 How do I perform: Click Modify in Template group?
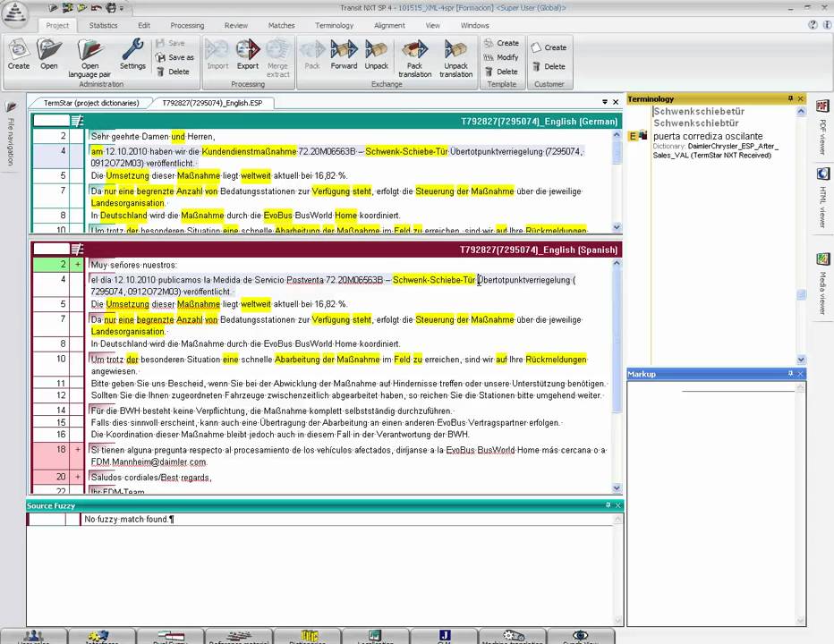(x=502, y=57)
